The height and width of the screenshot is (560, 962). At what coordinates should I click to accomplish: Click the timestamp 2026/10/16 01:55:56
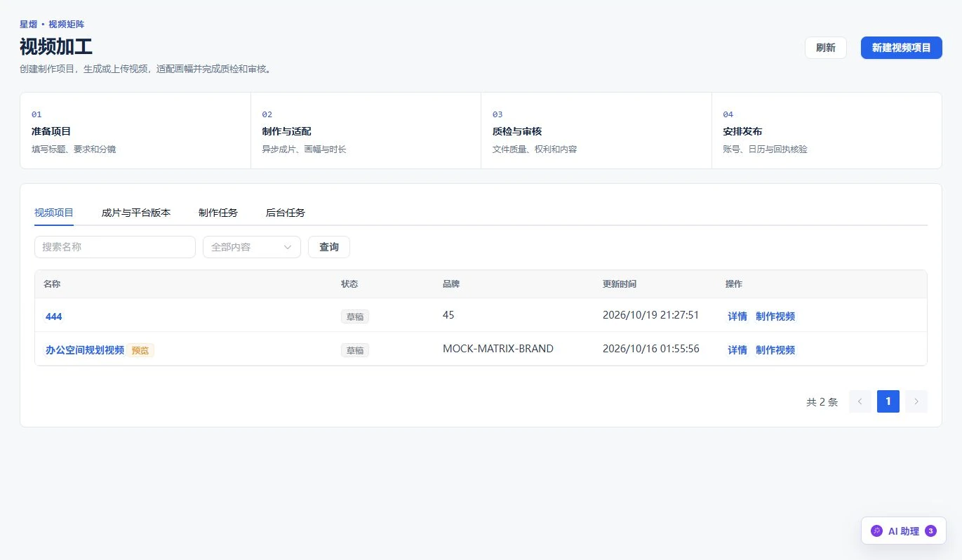point(651,349)
